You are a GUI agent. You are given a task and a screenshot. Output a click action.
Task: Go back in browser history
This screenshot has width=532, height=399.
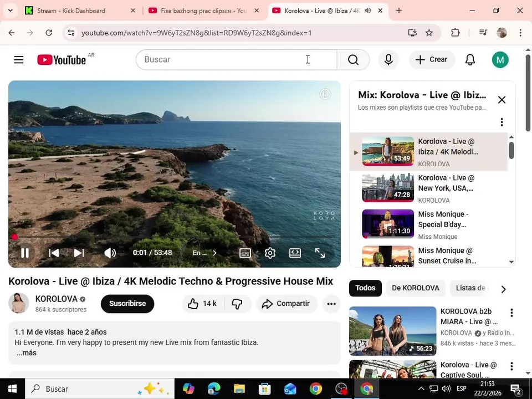pos(12,33)
